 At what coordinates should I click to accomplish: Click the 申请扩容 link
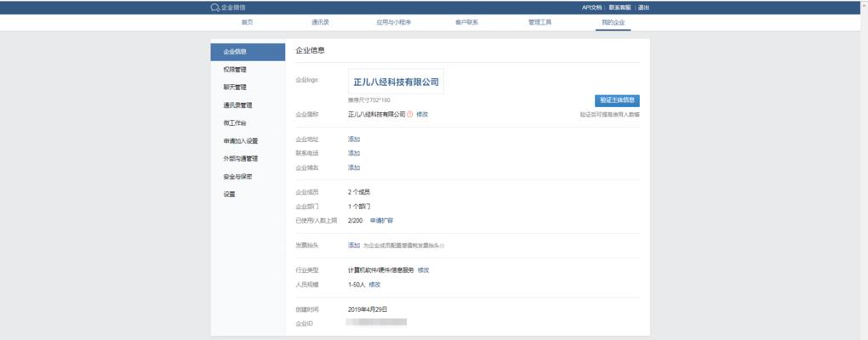tap(381, 221)
